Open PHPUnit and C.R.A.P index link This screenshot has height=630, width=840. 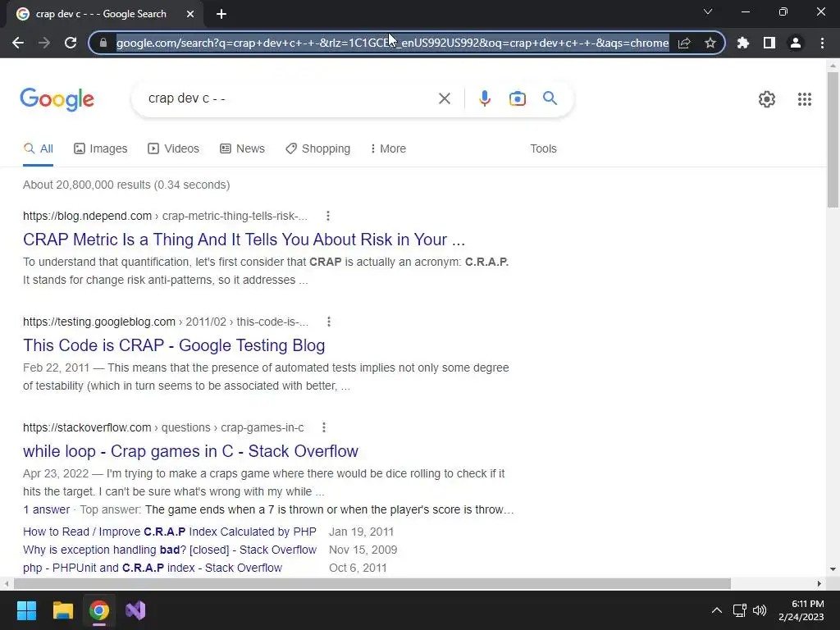click(153, 568)
